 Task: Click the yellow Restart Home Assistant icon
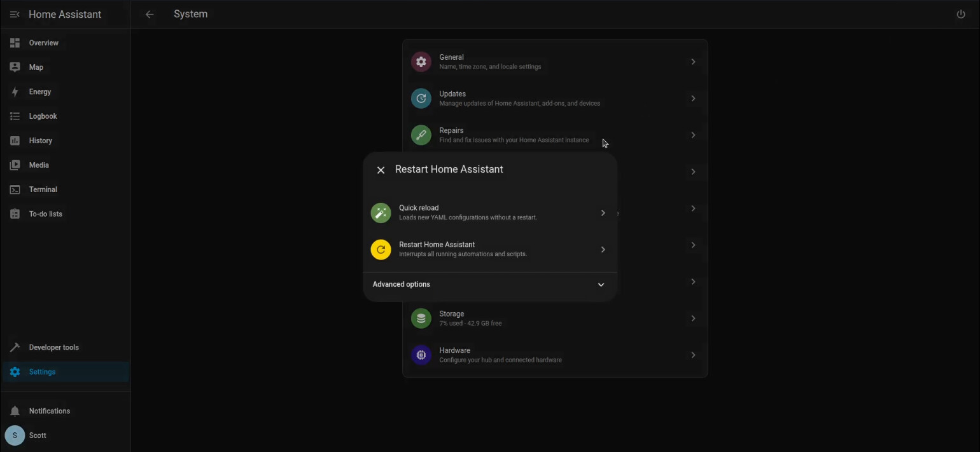[x=381, y=249]
